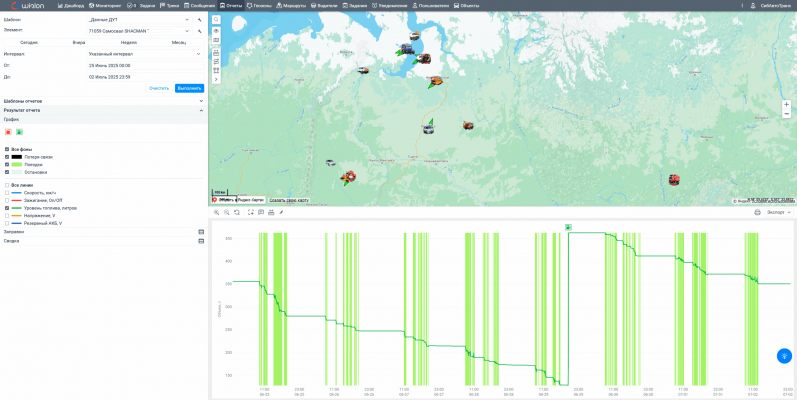Click the printer icon near Export
The image size is (797, 400).
pos(757,212)
